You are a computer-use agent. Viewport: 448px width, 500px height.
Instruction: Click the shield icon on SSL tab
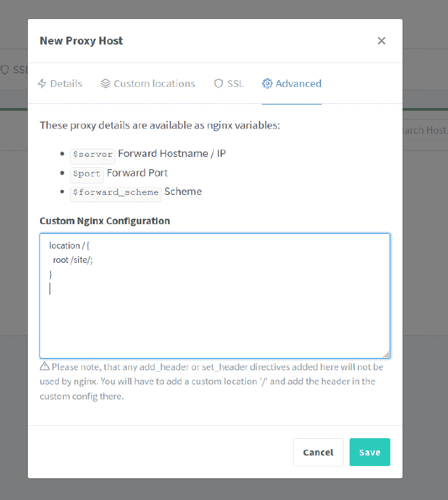(x=219, y=84)
